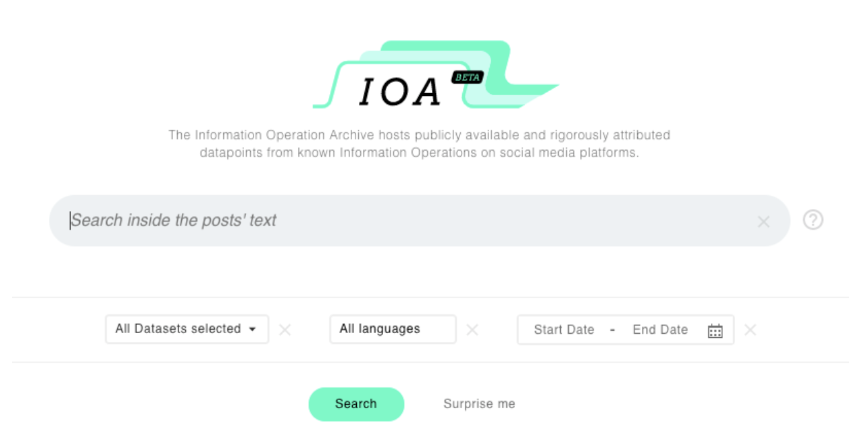
Task: Open the calendar icon date picker
Action: coord(715,330)
